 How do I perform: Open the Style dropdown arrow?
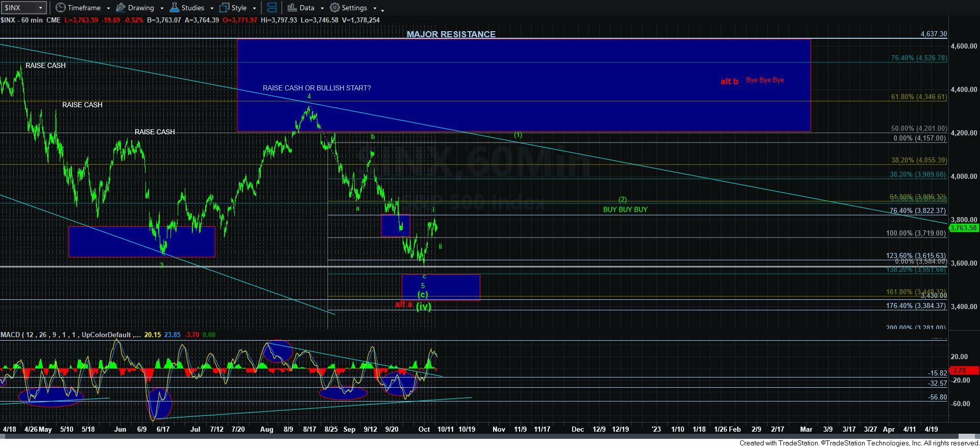(254, 8)
